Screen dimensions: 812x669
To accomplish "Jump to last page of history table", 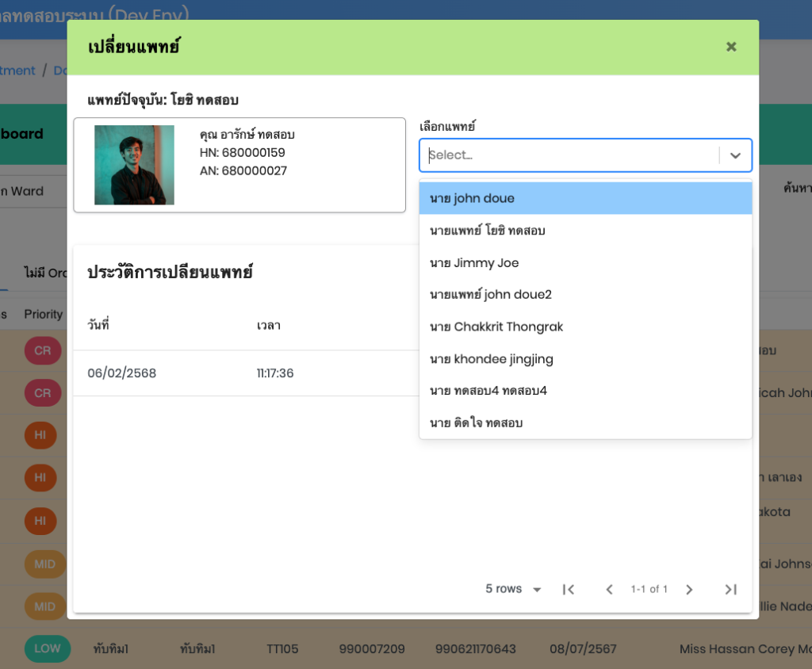I will click(730, 589).
